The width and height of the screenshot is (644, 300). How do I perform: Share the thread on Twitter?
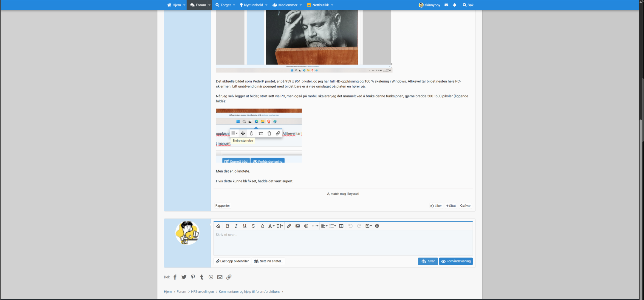tap(184, 277)
